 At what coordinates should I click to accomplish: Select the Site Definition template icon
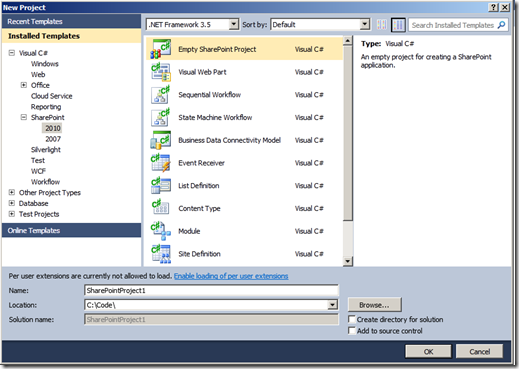coord(160,254)
